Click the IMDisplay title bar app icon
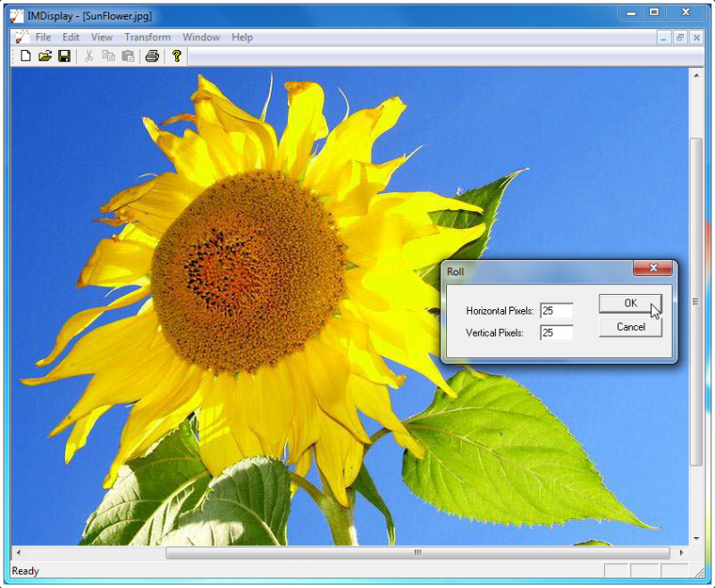This screenshot has width=715, height=588. [17, 16]
